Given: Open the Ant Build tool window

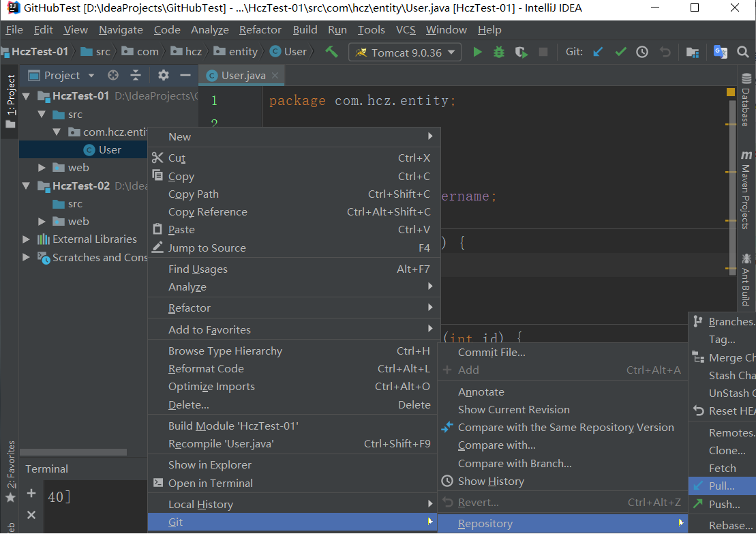Looking at the screenshot, I should pyautogui.click(x=746, y=280).
